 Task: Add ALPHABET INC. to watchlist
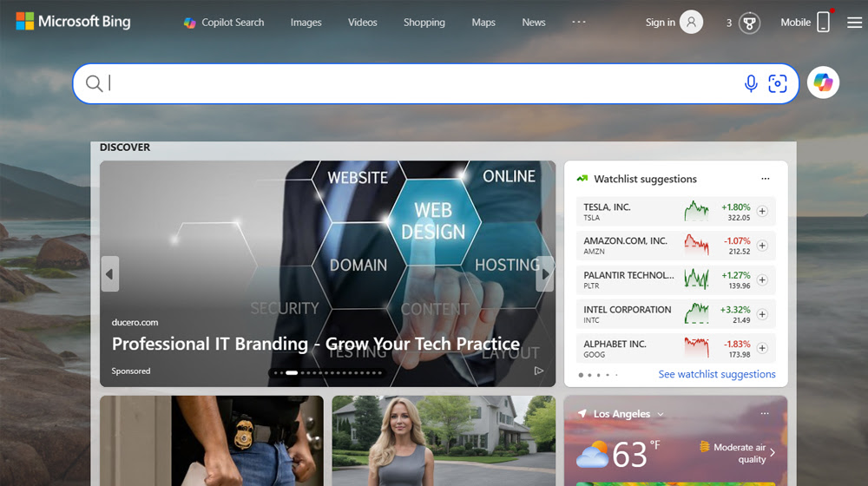pyautogui.click(x=762, y=348)
